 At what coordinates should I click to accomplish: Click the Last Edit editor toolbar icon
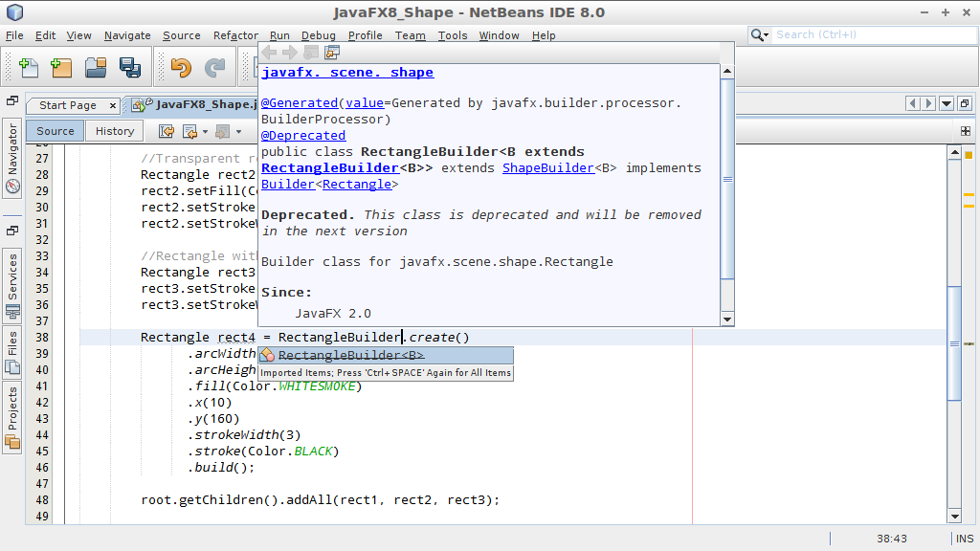tap(167, 131)
